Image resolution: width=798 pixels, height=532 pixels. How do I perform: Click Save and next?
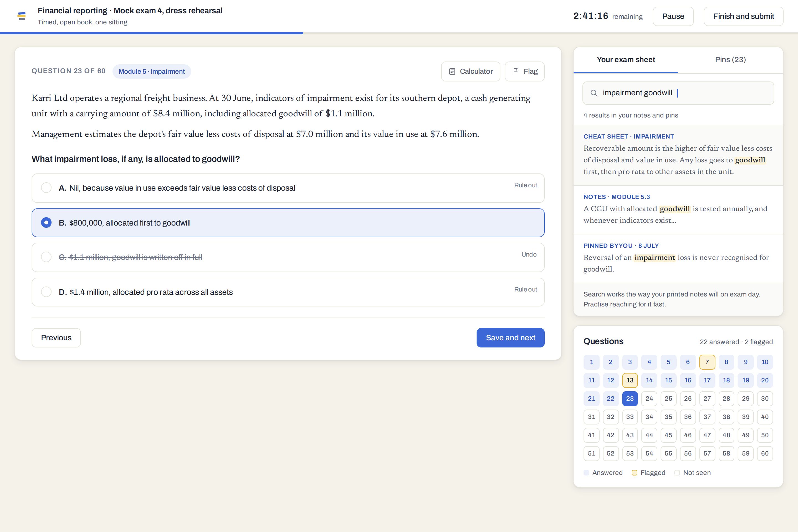click(510, 337)
